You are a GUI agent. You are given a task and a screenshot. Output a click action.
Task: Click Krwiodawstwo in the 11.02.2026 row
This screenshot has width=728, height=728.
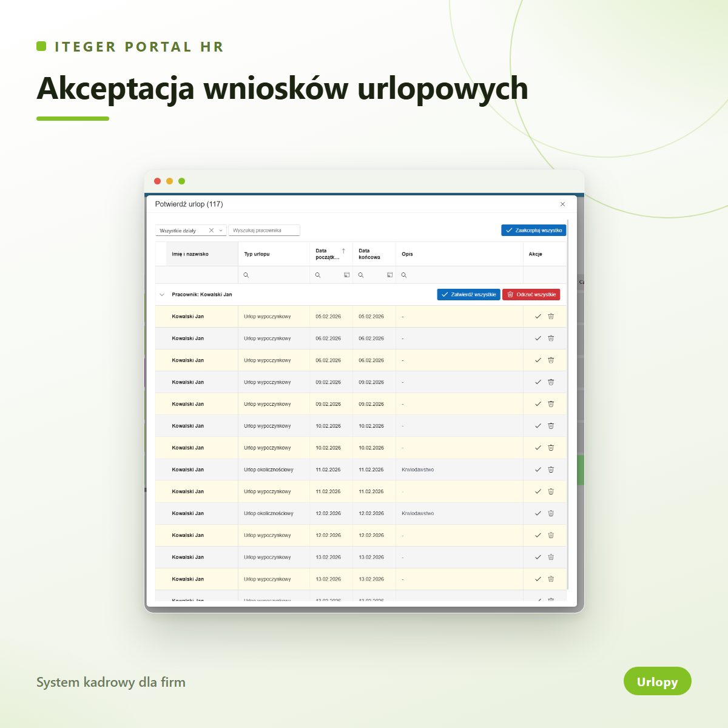pos(418,470)
